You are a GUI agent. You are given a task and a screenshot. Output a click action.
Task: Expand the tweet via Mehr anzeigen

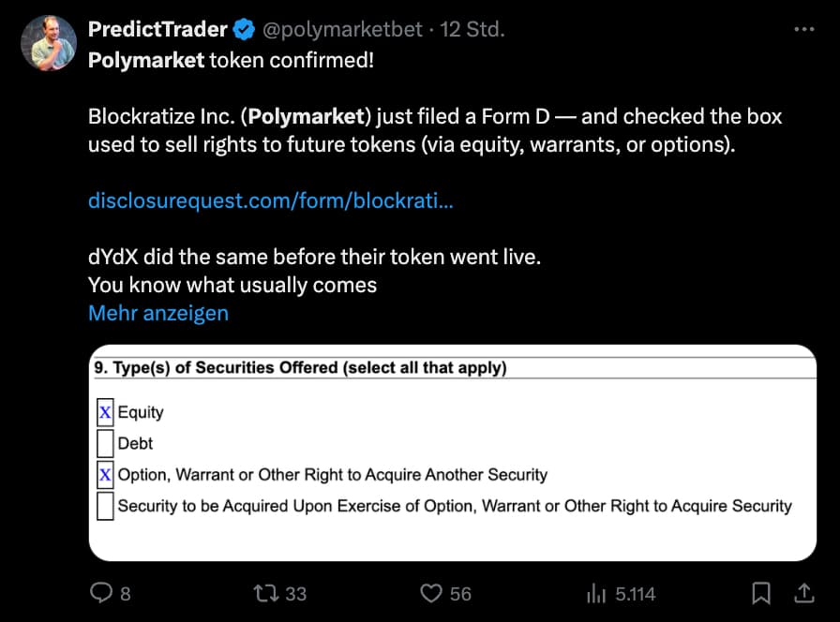[x=157, y=313]
